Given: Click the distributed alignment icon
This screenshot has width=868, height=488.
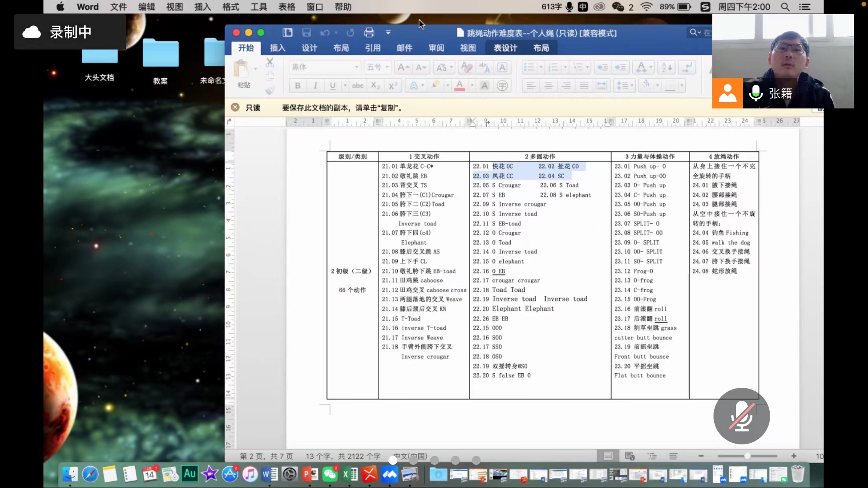Looking at the screenshot, I should tap(601, 86).
